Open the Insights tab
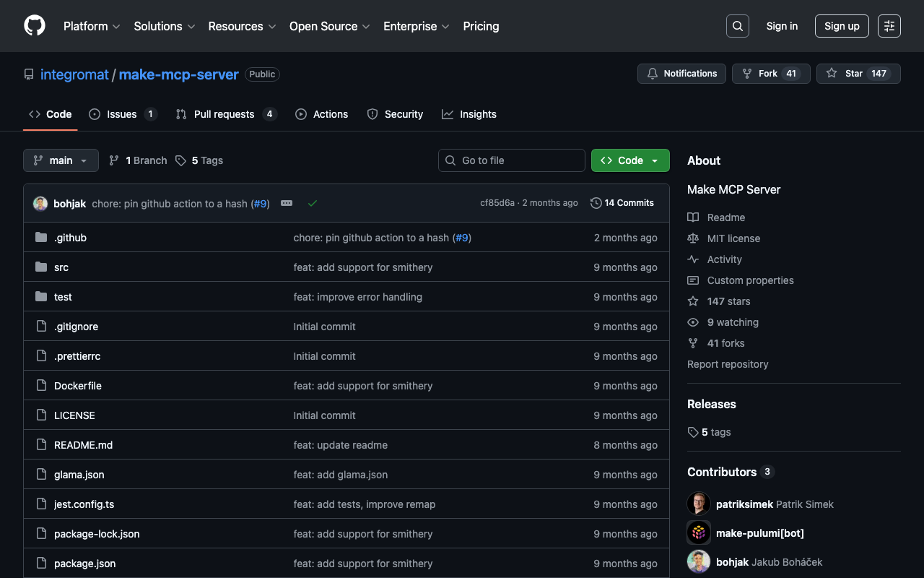The width and height of the screenshot is (924, 578). 477,114
